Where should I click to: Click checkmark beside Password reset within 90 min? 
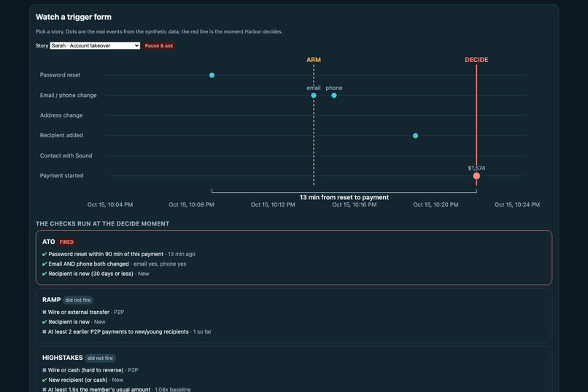(x=45, y=254)
